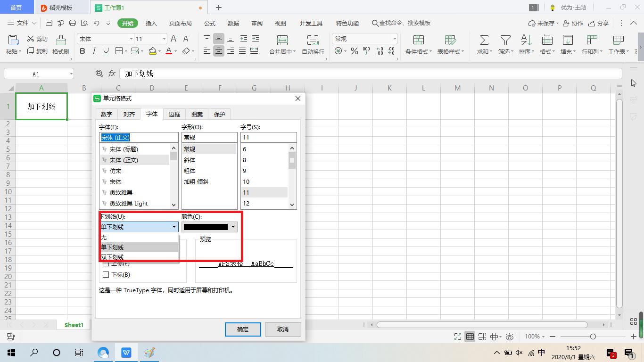Switch to the 边框 tab in the dialog
Screen dimensions: 644x362
[x=174, y=114]
